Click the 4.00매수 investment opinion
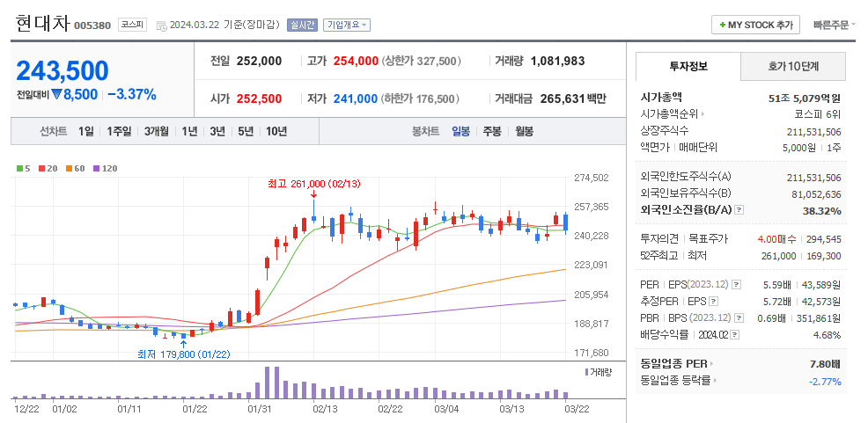The image size is (868, 423). pyautogui.click(x=777, y=239)
